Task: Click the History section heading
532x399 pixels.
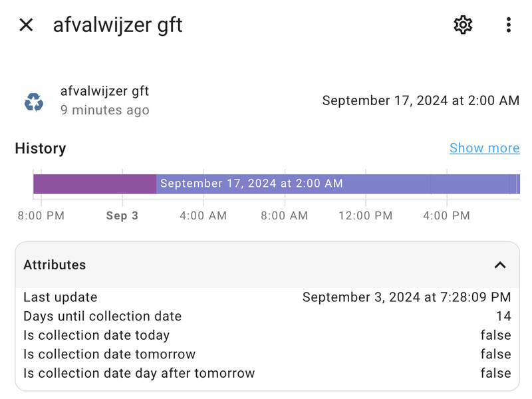Action: click(41, 148)
